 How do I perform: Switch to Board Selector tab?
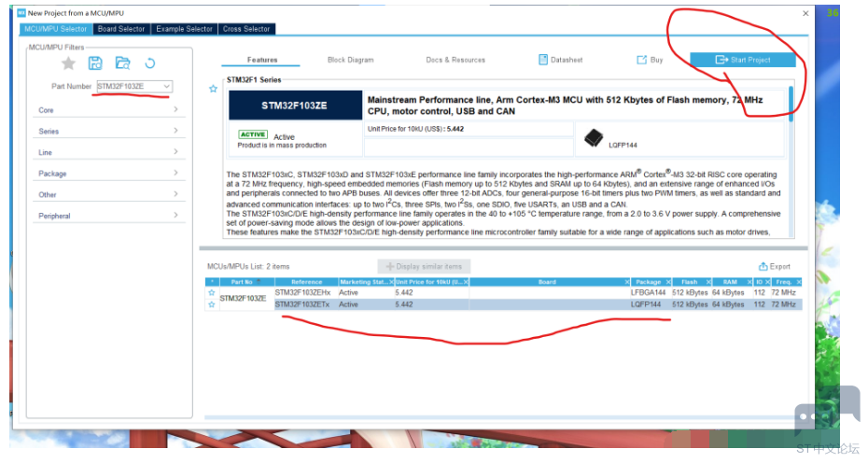tap(121, 29)
